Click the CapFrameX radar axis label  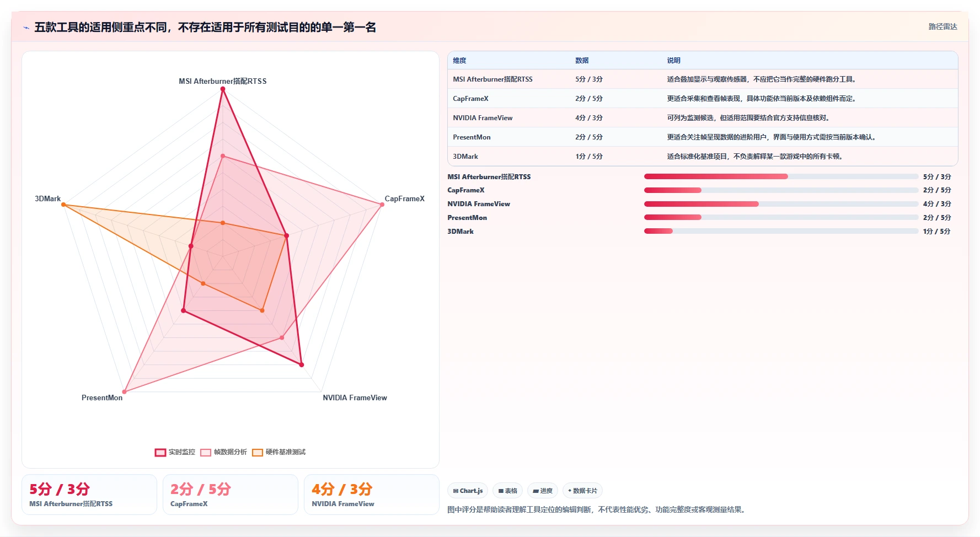pos(405,198)
